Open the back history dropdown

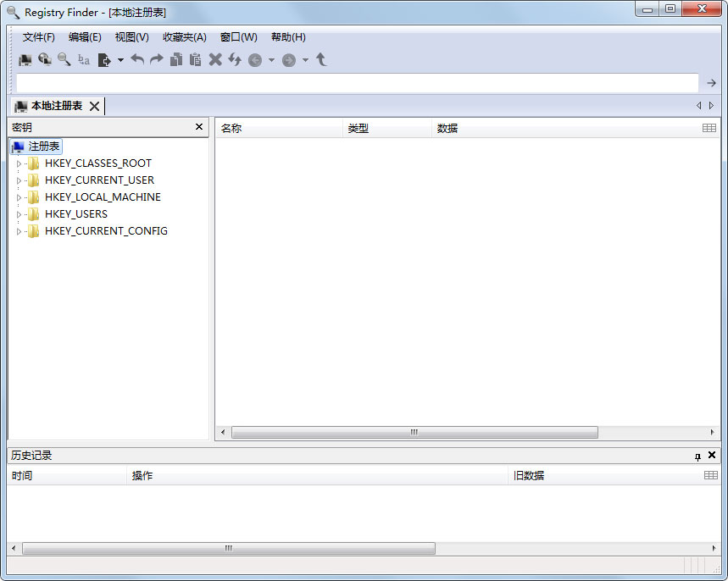(271, 60)
